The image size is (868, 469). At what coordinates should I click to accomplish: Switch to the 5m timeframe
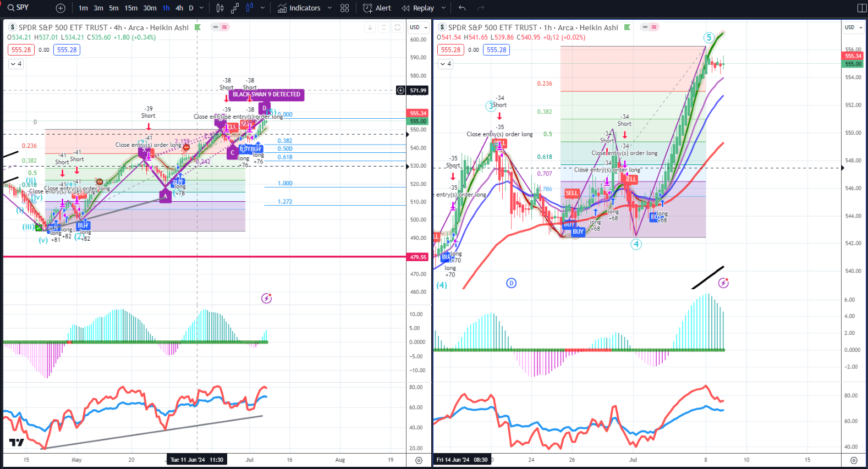[114, 8]
